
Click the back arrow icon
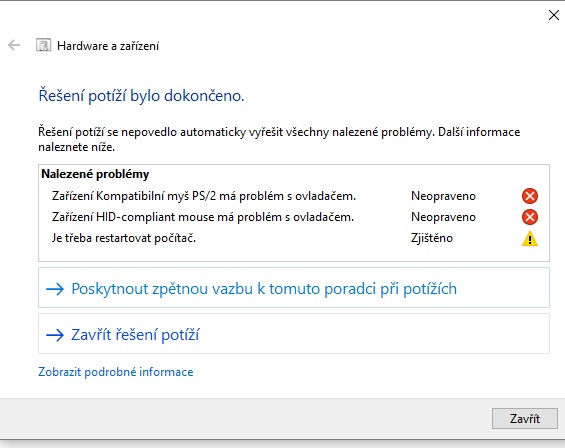(14, 45)
